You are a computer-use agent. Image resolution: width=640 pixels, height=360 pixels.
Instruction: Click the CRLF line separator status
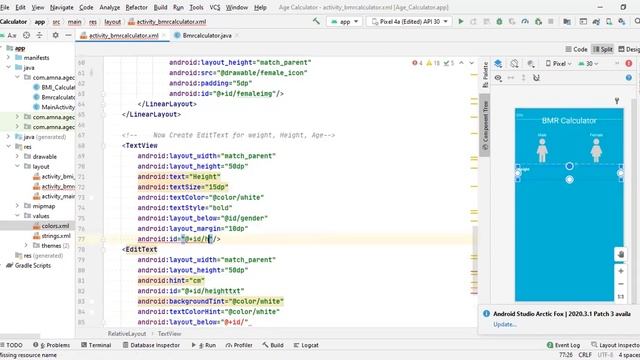coord(585,355)
